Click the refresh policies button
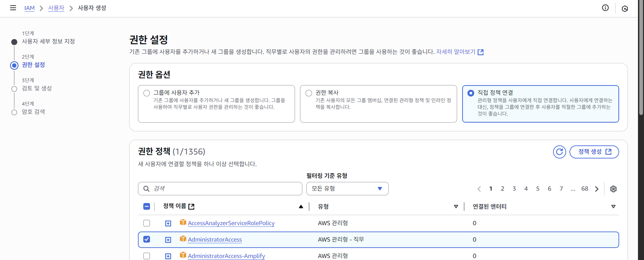The height and width of the screenshot is (260, 644). coord(559,152)
